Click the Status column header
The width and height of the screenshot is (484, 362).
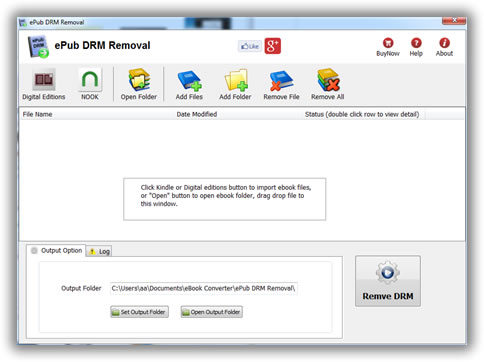pos(363,114)
